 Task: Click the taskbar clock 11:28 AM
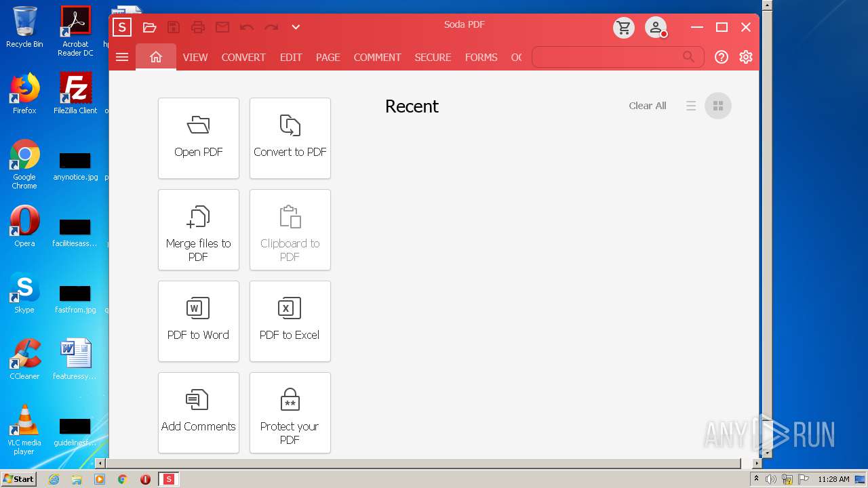click(833, 479)
